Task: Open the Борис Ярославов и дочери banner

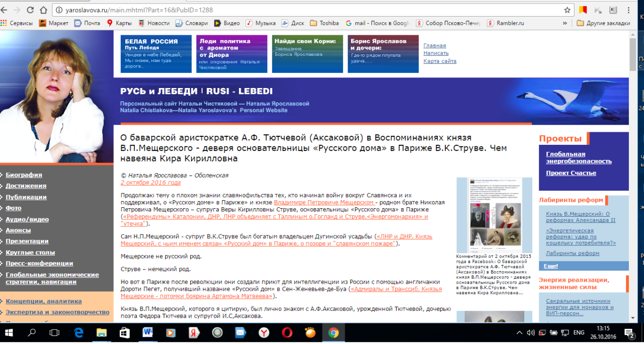Action: [x=383, y=54]
